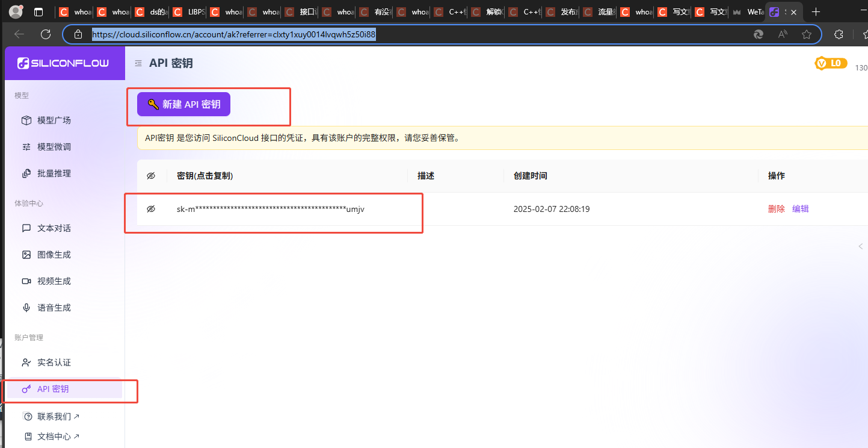Click the key icon in sidebar API 密钥
Viewport: 868px width, 448px height.
pyautogui.click(x=26, y=389)
